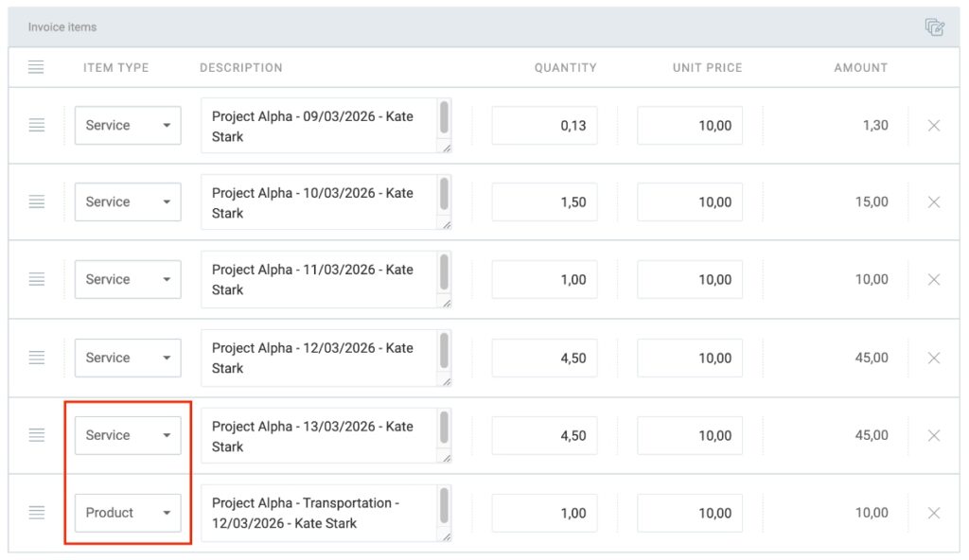Click description scrollbar in 10/03/2026 row
Screen dimensions: 969x560
(445, 196)
